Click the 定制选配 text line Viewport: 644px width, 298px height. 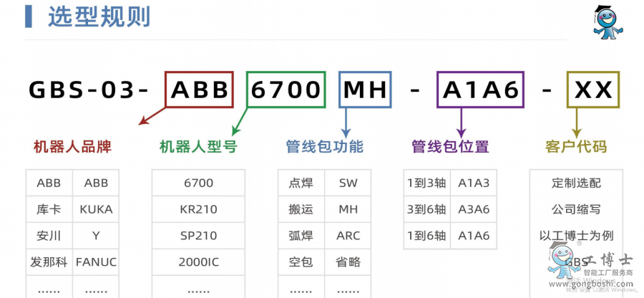576,183
